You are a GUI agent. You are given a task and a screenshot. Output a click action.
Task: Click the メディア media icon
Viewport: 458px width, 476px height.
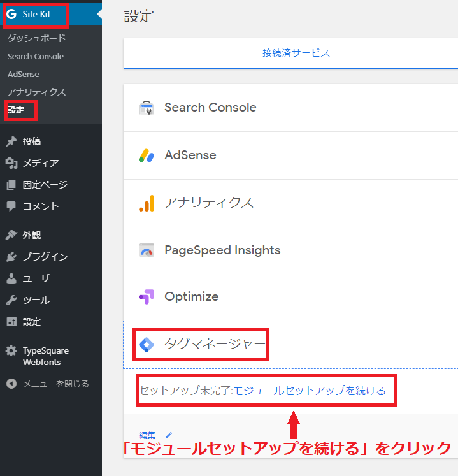pos(11,163)
